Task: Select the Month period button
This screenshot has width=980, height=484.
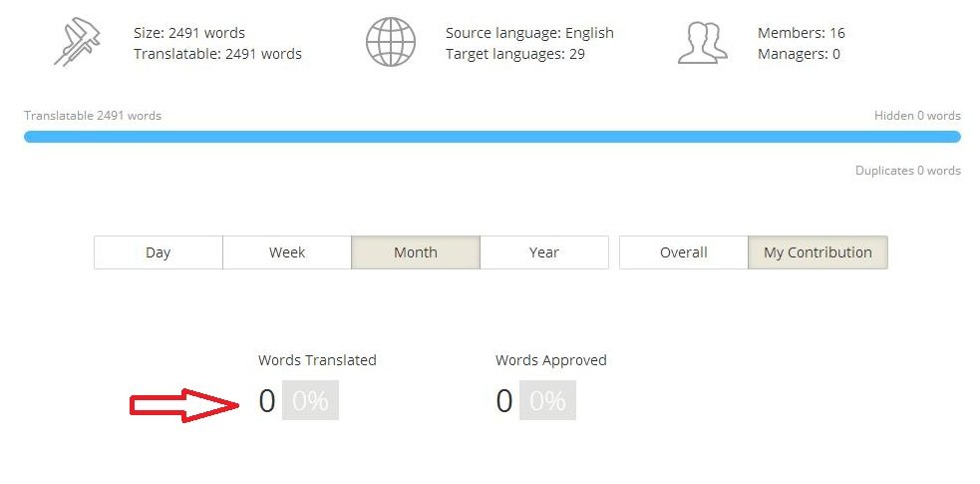Action: click(x=416, y=252)
